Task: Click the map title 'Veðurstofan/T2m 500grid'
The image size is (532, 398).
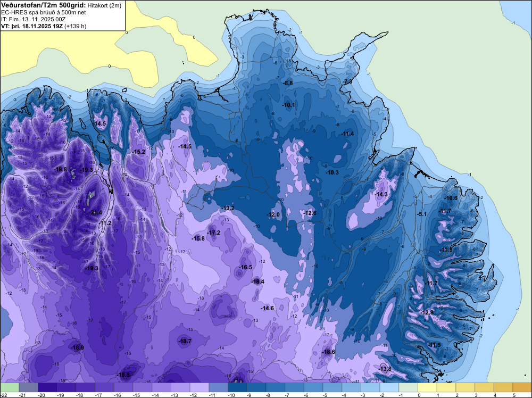Action: (x=43, y=5)
